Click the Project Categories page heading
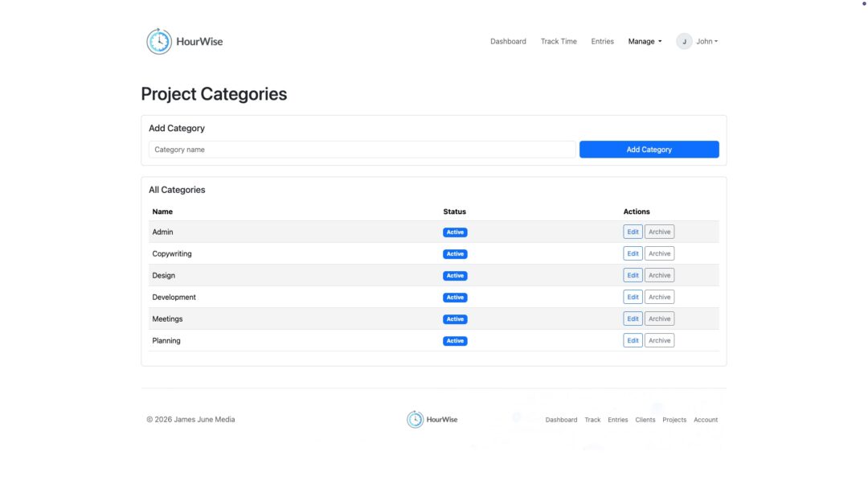 pyautogui.click(x=215, y=94)
